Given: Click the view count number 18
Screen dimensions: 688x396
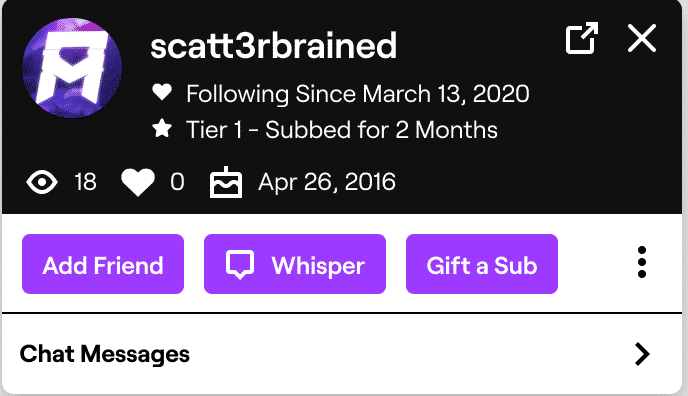Looking at the screenshot, I should click(x=85, y=182).
